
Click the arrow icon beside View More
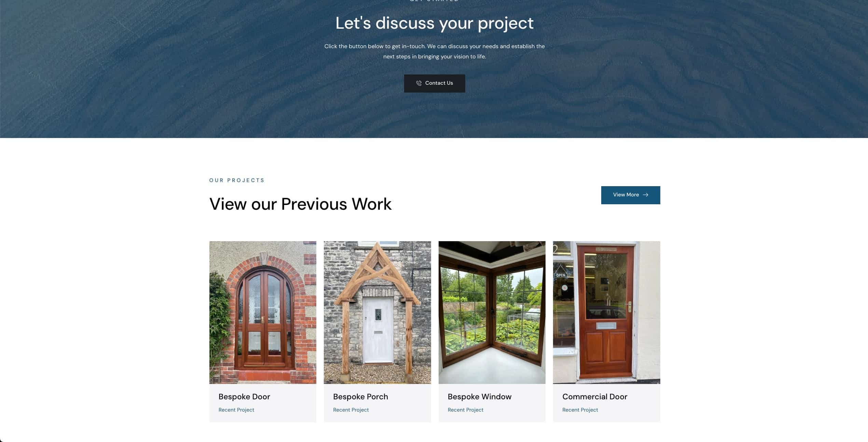pyautogui.click(x=645, y=195)
